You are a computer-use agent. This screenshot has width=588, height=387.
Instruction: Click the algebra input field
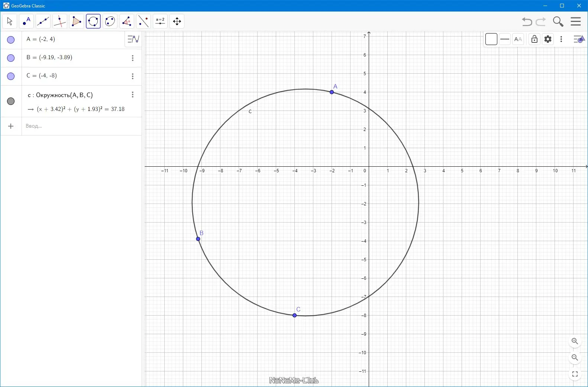pyautogui.click(x=82, y=126)
